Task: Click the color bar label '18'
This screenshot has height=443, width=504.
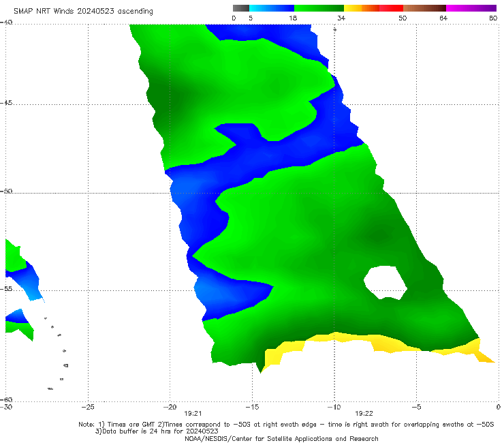Action: (293, 18)
